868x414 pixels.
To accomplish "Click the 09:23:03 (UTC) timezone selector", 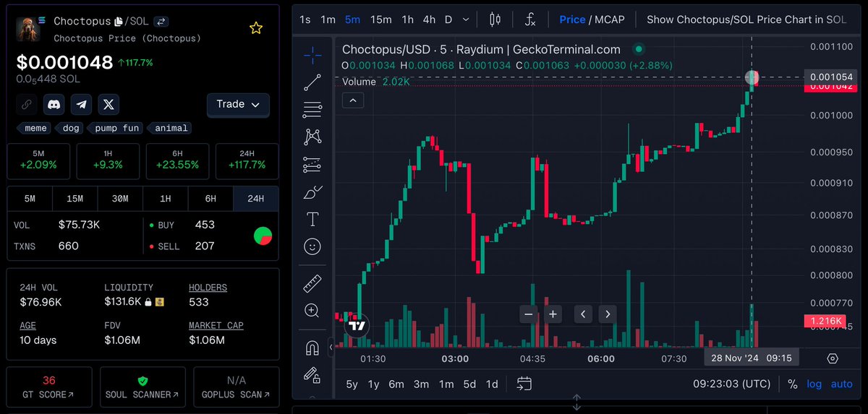I will 733,384.
